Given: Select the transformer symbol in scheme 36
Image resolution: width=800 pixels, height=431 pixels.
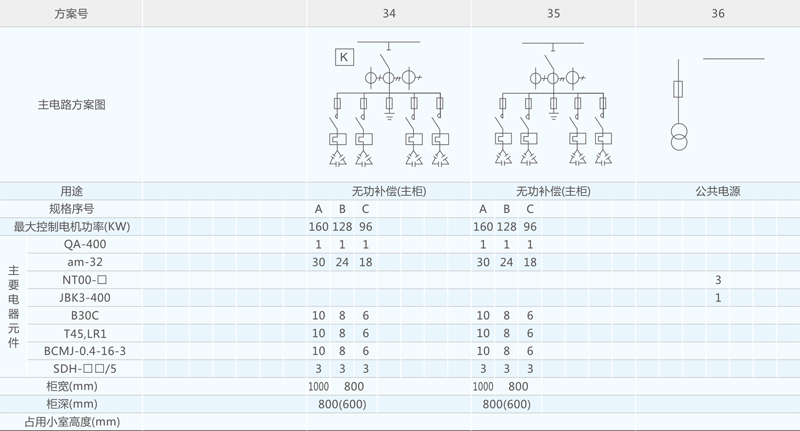Looking at the screenshot, I should (679, 134).
